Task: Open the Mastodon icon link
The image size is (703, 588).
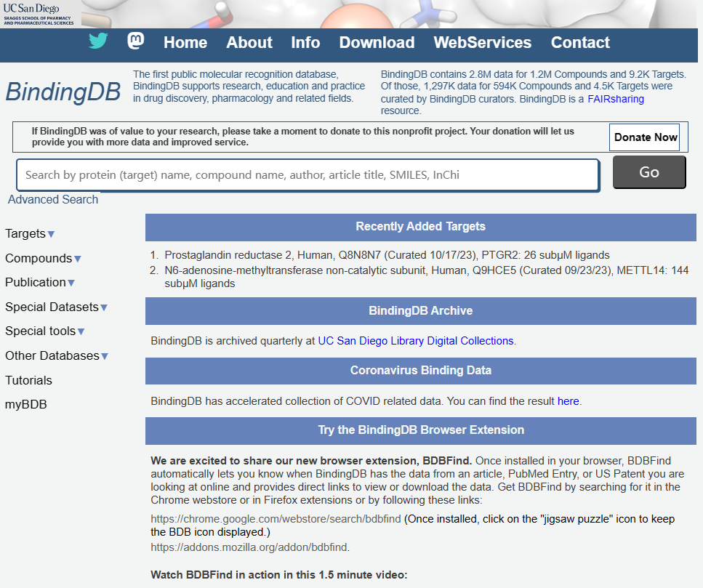Action: 136,41
